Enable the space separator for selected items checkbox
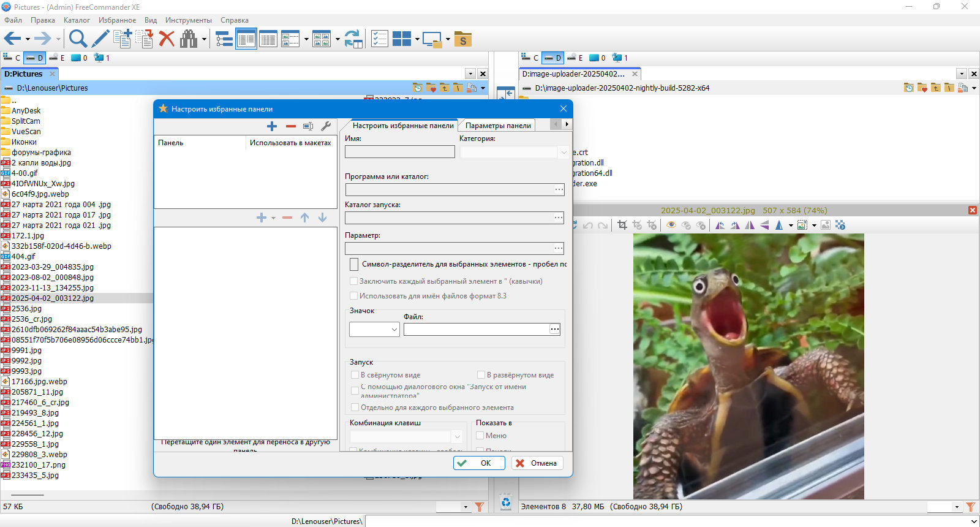 (x=354, y=264)
